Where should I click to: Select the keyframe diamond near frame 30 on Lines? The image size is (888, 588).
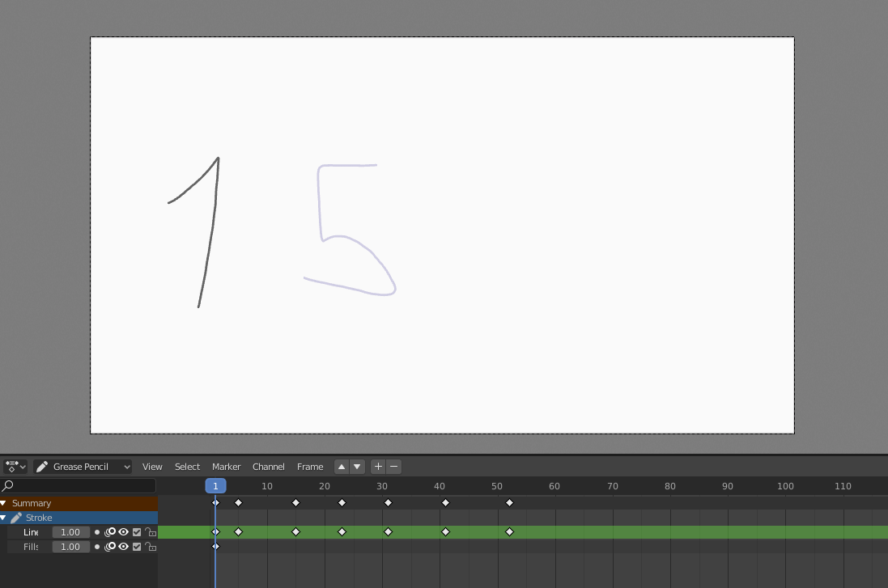(389, 532)
